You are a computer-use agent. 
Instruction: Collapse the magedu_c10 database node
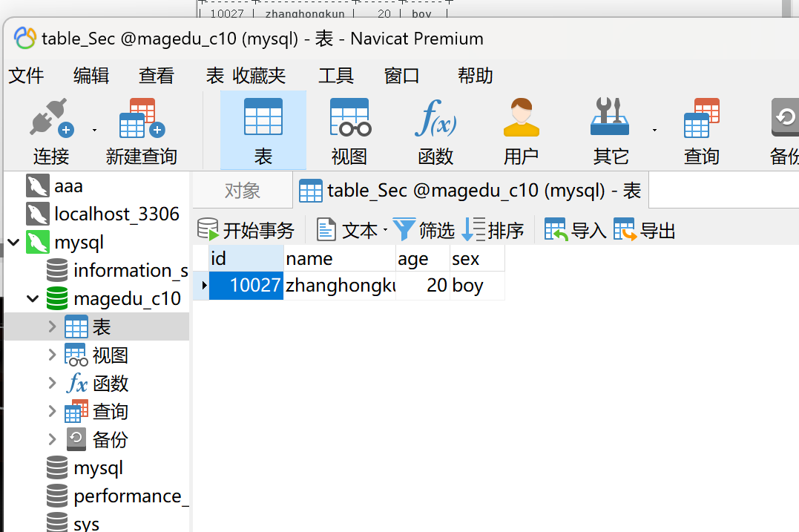(x=33, y=298)
